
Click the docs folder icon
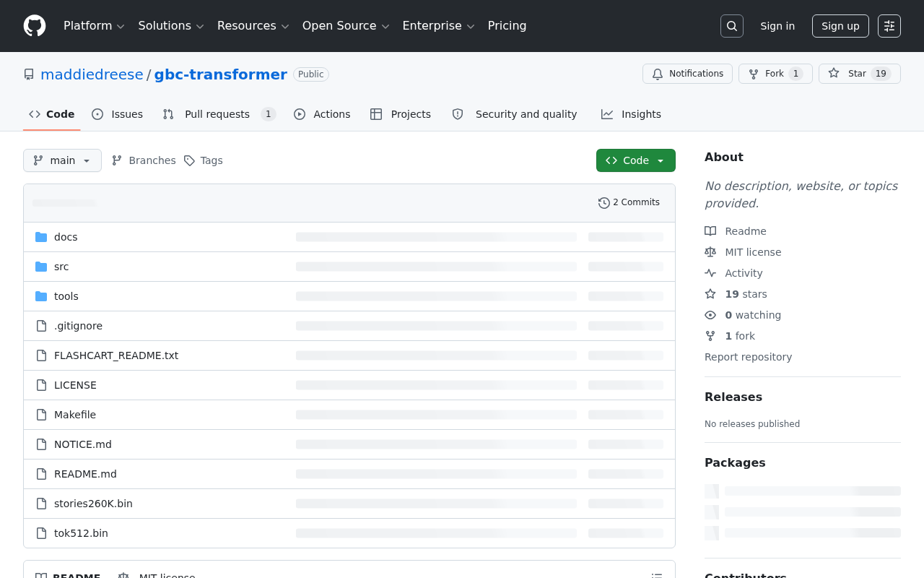[x=41, y=237]
